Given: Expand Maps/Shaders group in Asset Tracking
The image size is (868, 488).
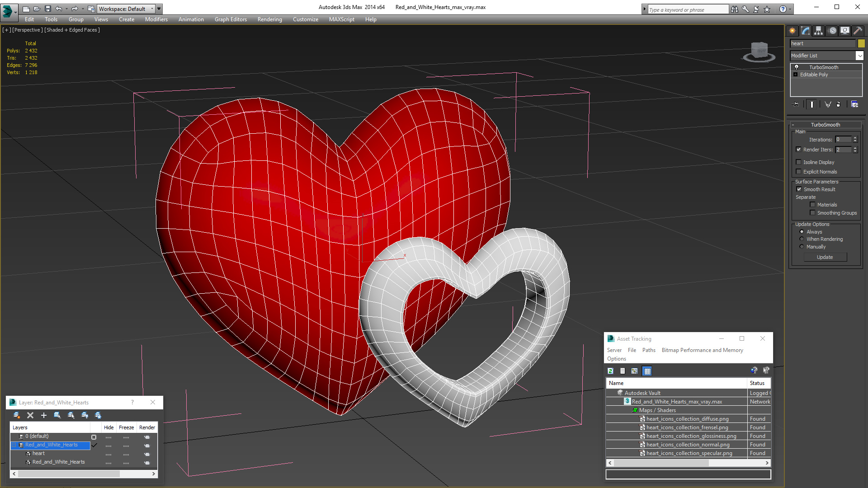Looking at the screenshot, I should coord(634,410).
